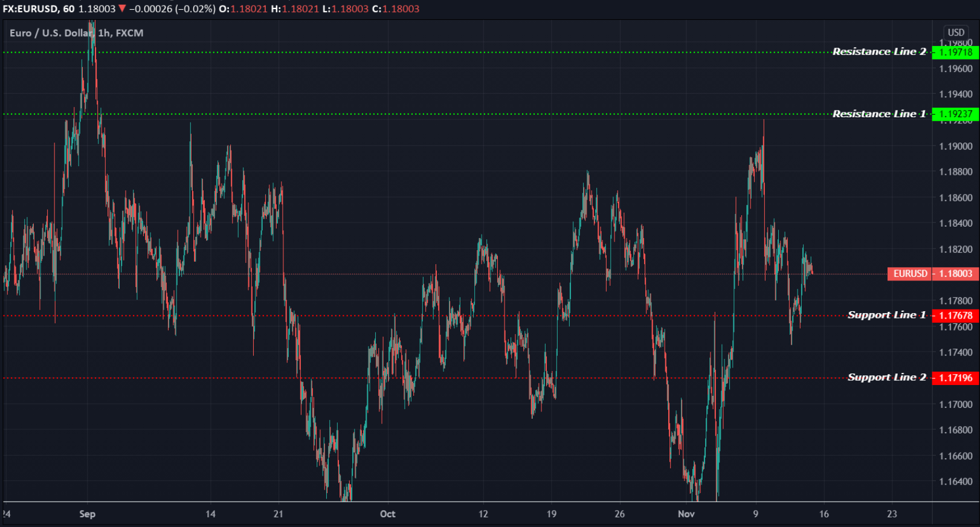Viewport: 980px width, 527px height.
Task: Click the 21 date on time axis
Action: coord(279,514)
